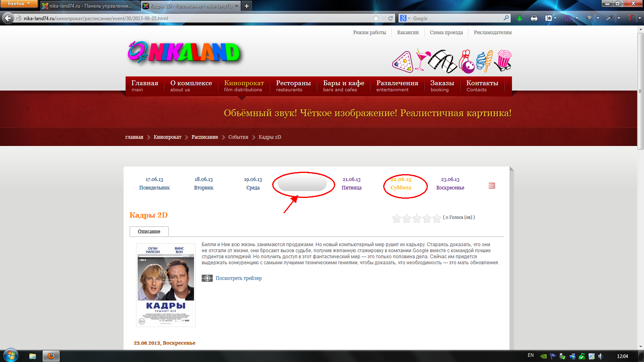Click Расписание breadcrumb link
Image resolution: width=644 pixels, height=362 pixels.
(204, 137)
